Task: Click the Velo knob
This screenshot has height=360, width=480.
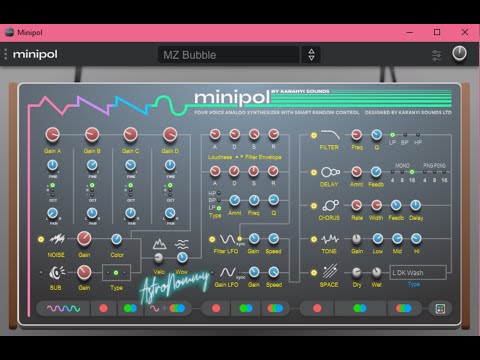Action: point(158,257)
